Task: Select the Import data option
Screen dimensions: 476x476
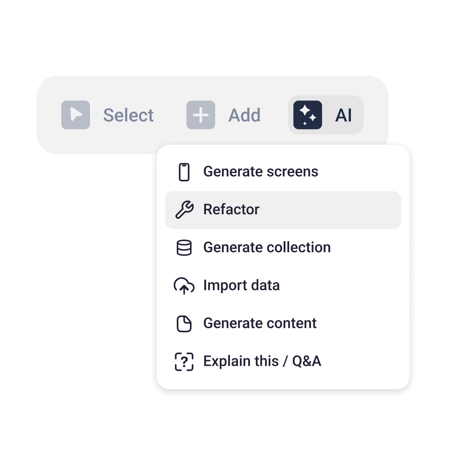Action: click(242, 285)
